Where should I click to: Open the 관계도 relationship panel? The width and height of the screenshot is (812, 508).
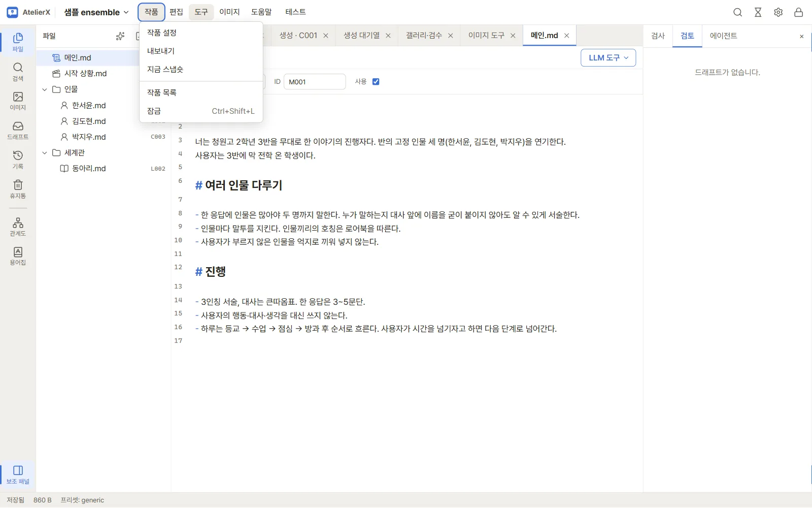point(18,227)
